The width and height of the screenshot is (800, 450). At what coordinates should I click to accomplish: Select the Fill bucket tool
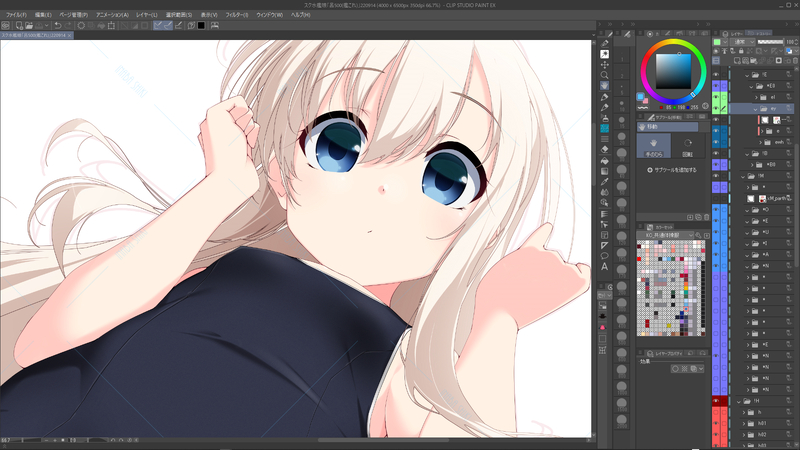pos(605,161)
